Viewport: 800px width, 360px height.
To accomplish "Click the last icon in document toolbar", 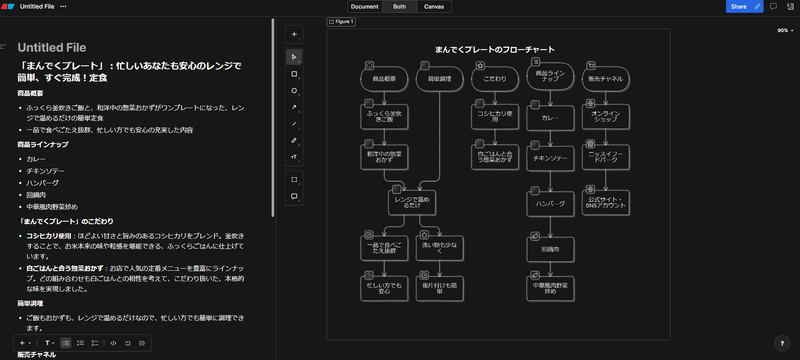I will [x=142, y=343].
